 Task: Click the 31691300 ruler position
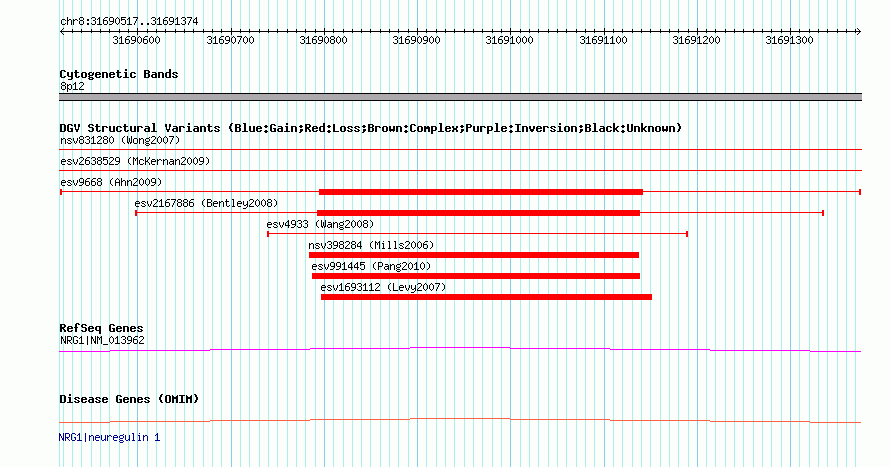790,40
